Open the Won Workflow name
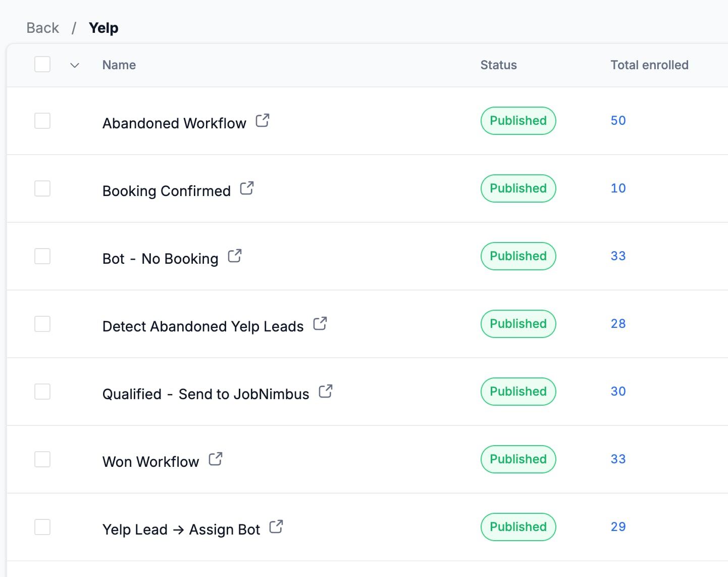728x577 pixels. coord(151,462)
